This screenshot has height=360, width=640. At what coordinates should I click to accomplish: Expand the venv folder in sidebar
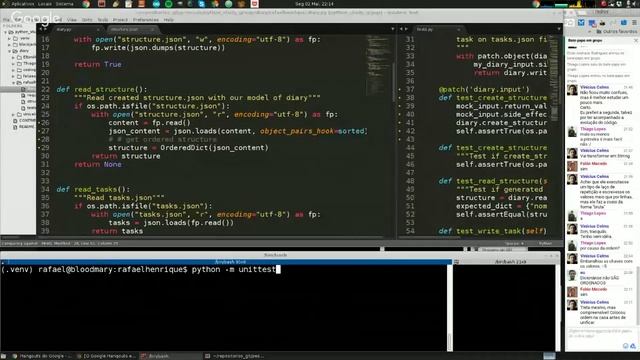pos(9,38)
